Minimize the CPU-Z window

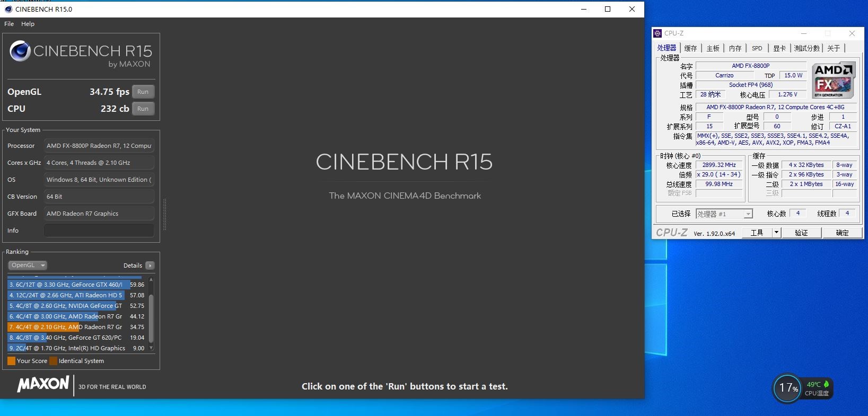pyautogui.click(x=804, y=33)
